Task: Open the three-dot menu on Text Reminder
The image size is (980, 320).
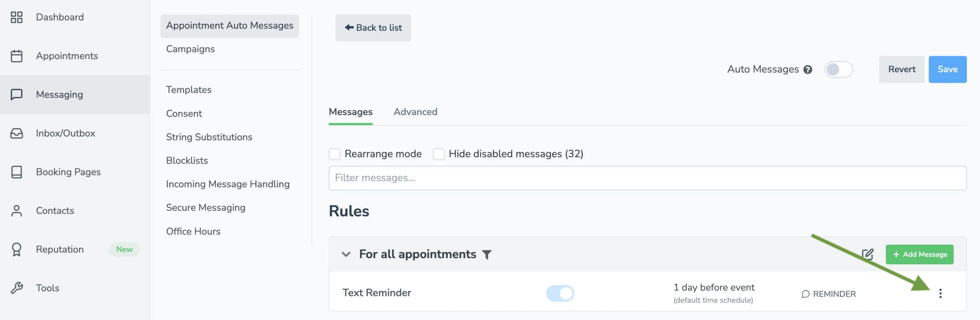Action: [x=941, y=294]
